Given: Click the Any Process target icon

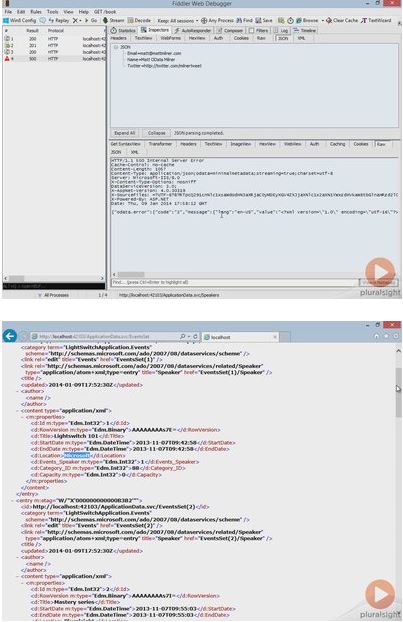Looking at the screenshot, I should click(x=204, y=20).
